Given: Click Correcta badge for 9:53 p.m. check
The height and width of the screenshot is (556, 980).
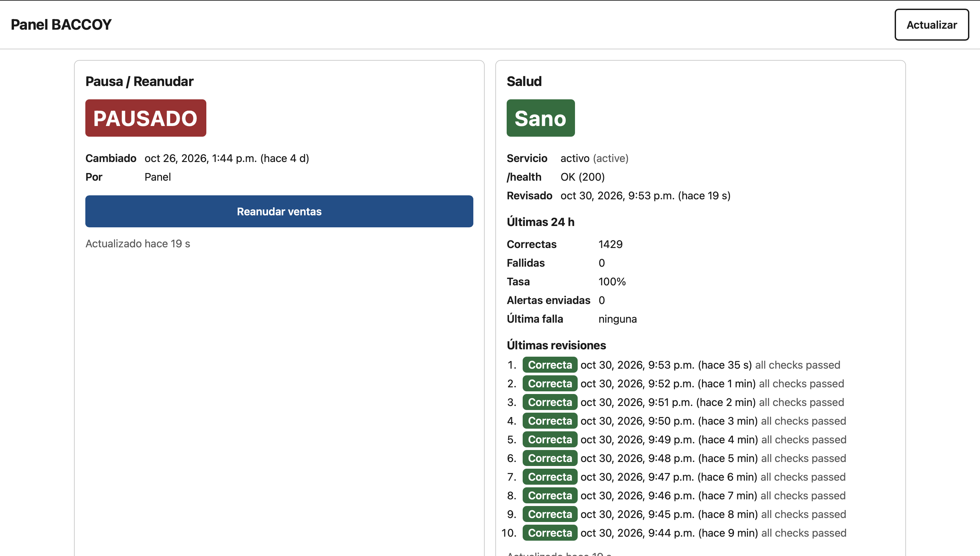Looking at the screenshot, I should click(x=550, y=365).
